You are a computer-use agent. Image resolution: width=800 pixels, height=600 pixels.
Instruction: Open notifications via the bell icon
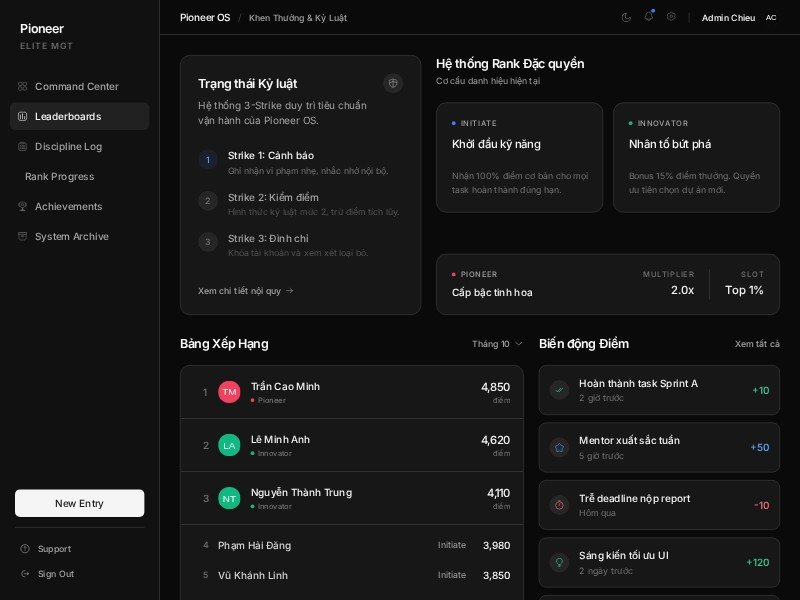point(648,17)
